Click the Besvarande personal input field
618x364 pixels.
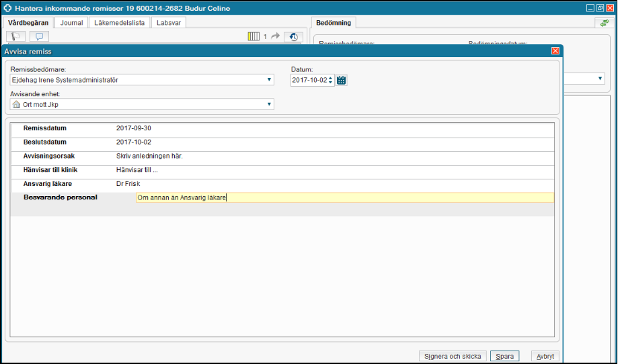(344, 198)
